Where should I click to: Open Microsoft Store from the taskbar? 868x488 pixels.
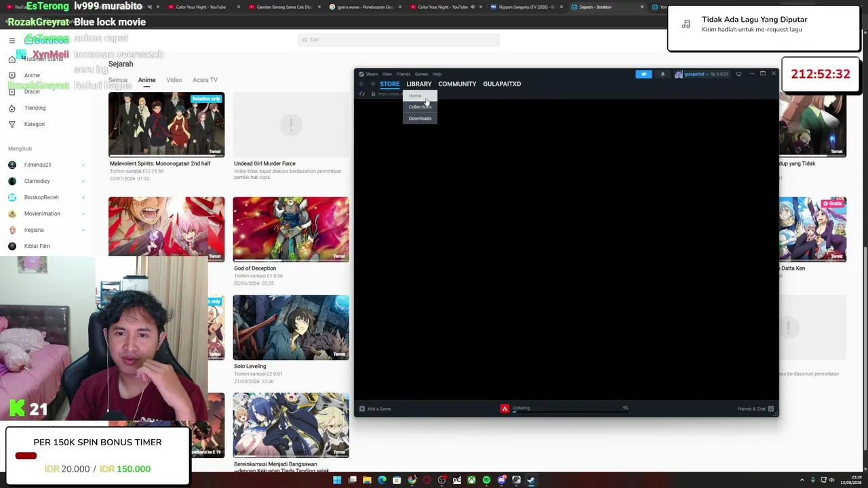coord(397,480)
